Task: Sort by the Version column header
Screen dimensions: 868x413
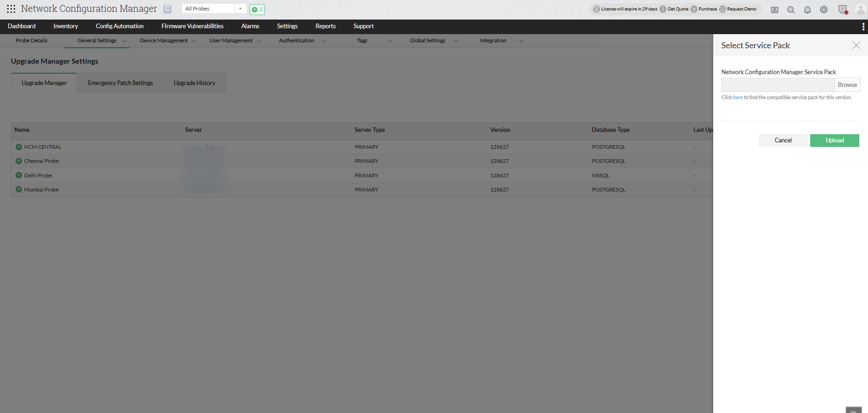Action: point(500,130)
